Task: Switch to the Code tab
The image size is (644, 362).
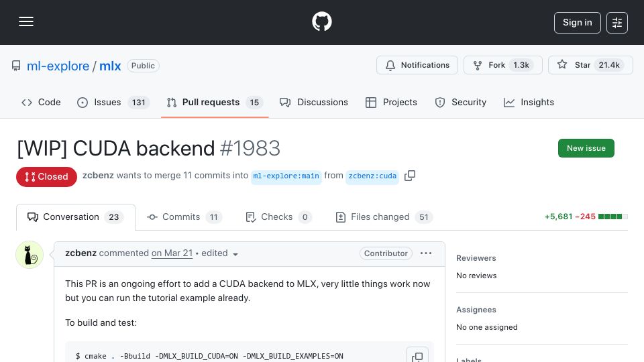Action: (x=41, y=102)
